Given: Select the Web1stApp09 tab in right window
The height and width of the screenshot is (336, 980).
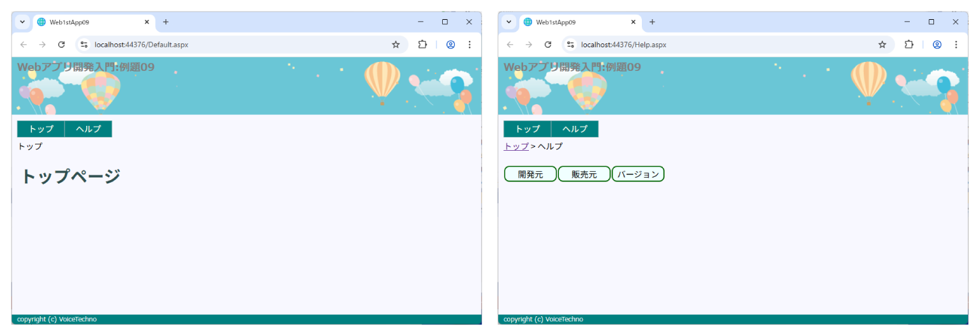Looking at the screenshot, I should tap(580, 22).
